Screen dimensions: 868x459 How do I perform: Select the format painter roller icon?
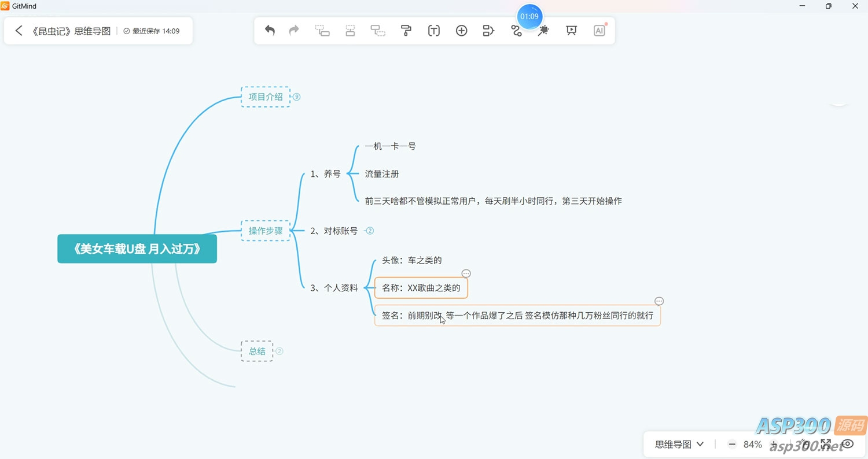(x=406, y=31)
